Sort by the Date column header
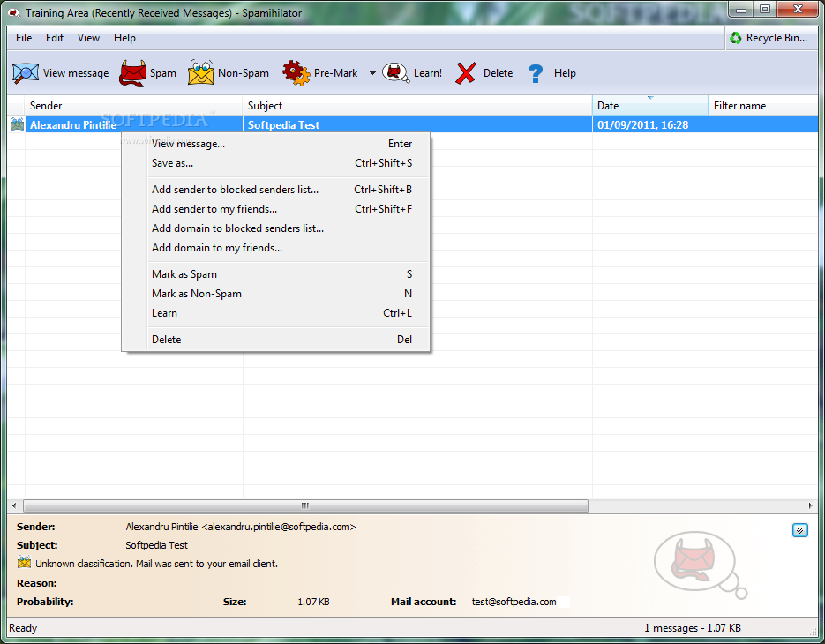The image size is (825, 644). [x=650, y=106]
